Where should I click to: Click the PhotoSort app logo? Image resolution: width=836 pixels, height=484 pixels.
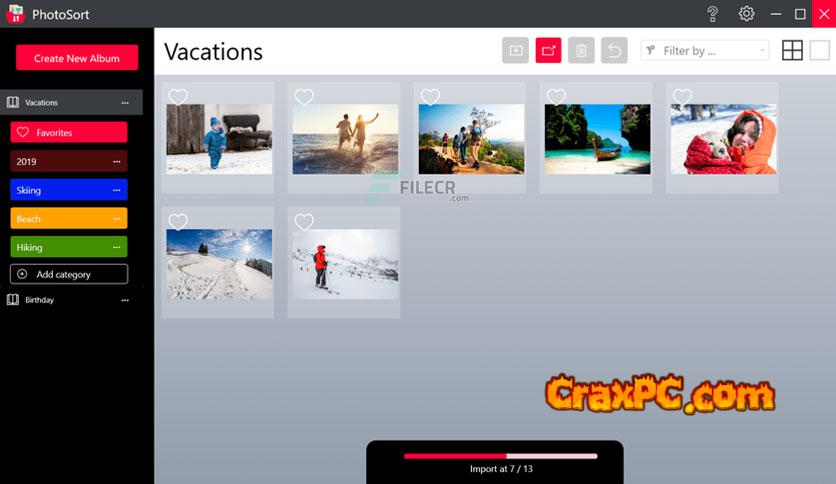click(15, 14)
